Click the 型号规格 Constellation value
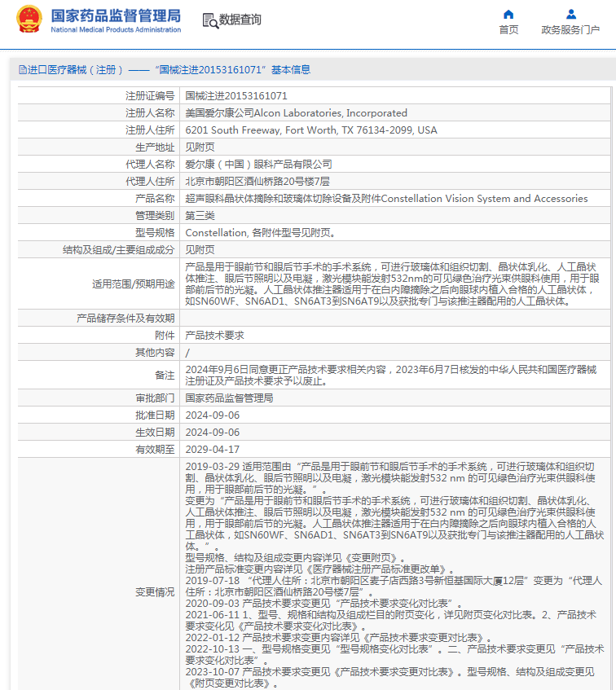 (x=261, y=233)
